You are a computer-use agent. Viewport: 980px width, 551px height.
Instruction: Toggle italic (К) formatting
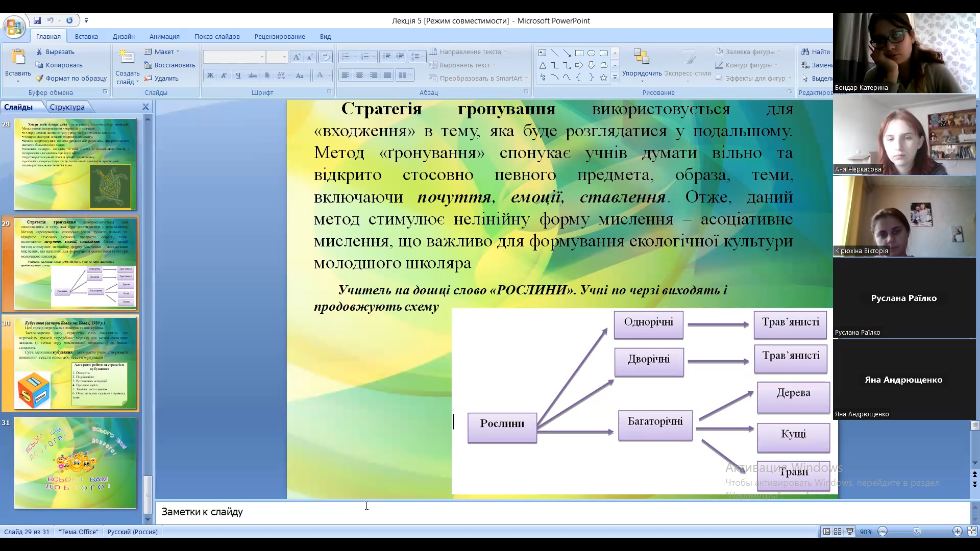pos(224,76)
